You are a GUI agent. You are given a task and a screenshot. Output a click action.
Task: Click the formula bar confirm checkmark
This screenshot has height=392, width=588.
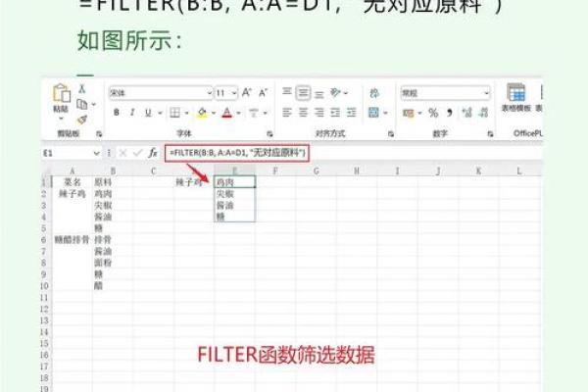point(137,153)
